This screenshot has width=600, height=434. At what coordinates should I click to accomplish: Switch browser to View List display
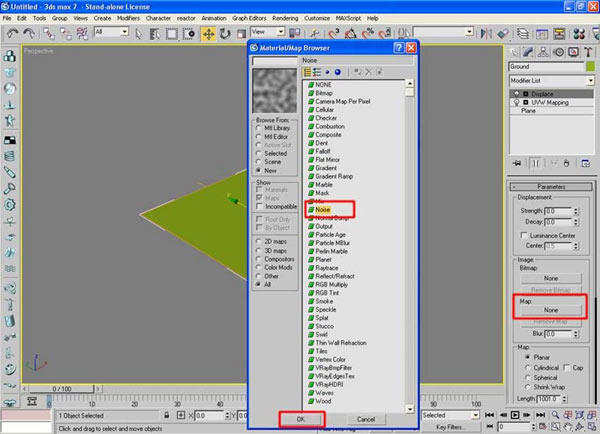pos(309,72)
